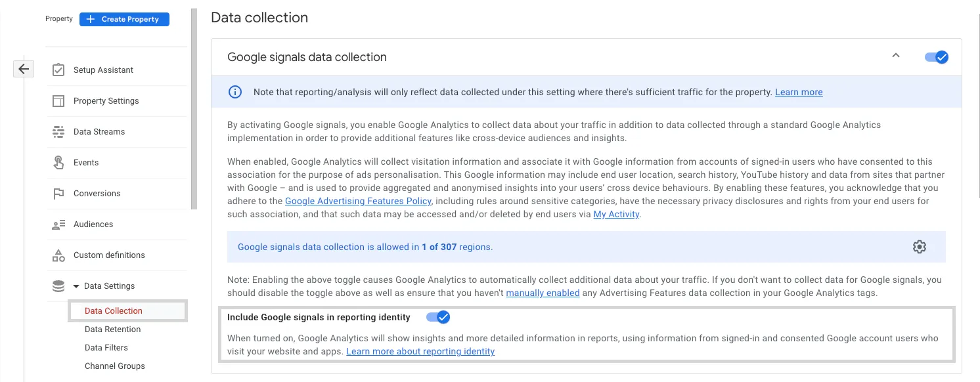980x382 pixels.
Task: Click the Custom definitions shapes icon
Action: click(x=58, y=255)
